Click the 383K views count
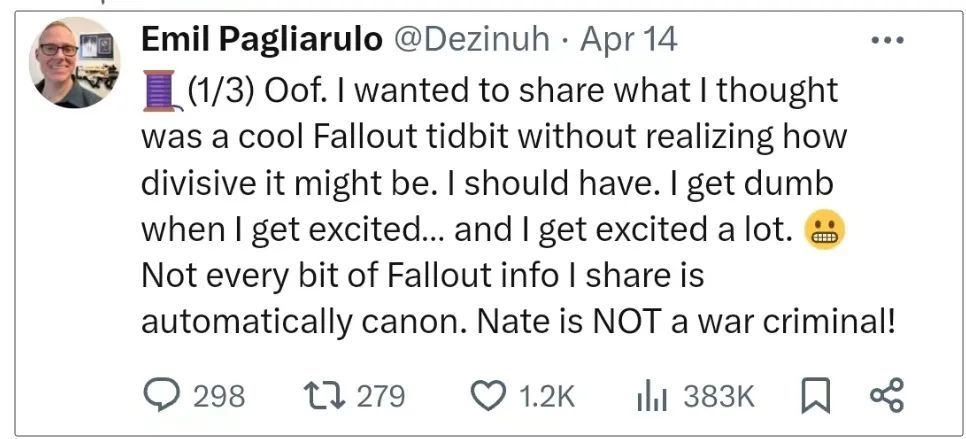 719,397
